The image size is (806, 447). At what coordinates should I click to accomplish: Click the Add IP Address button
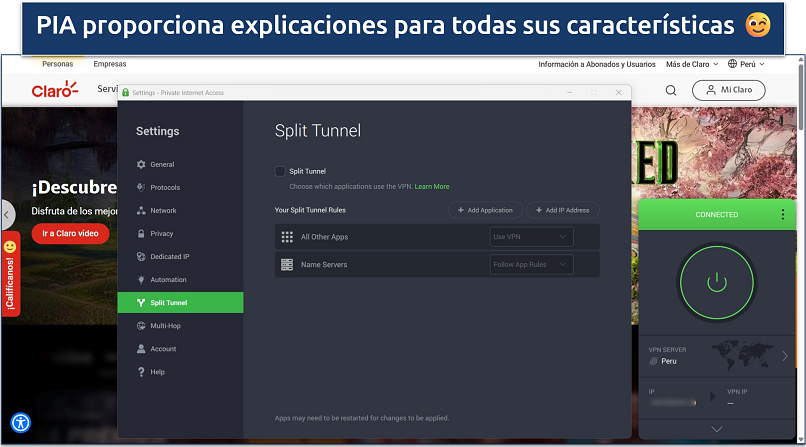click(x=563, y=210)
